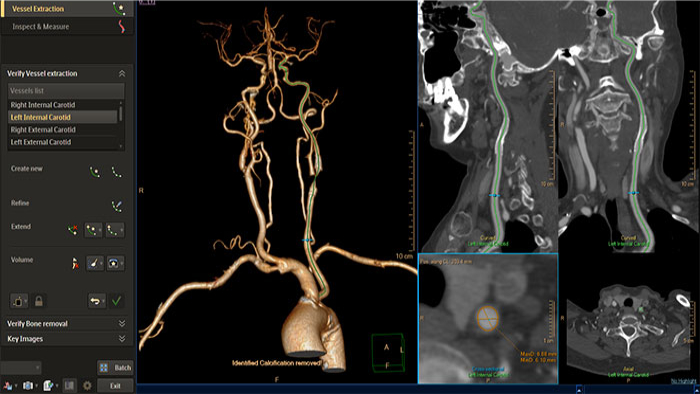This screenshot has width=700, height=394.
Task: Open the settings gear icon
Action: click(x=87, y=386)
